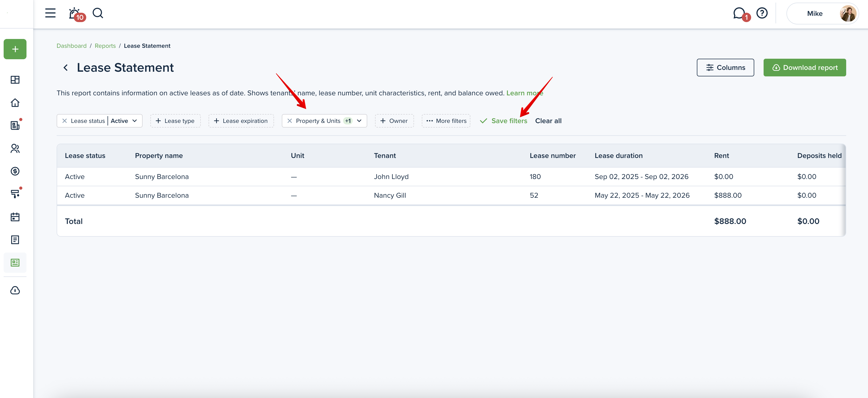Click Rent column header
This screenshot has height=398, width=868.
click(x=722, y=156)
